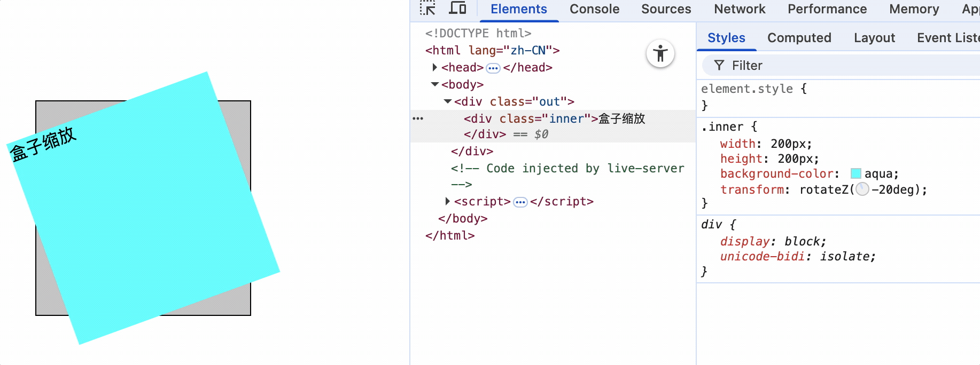Collapse the body node triangle
The height and width of the screenshot is (365, 980).
(x=434, y=84)
